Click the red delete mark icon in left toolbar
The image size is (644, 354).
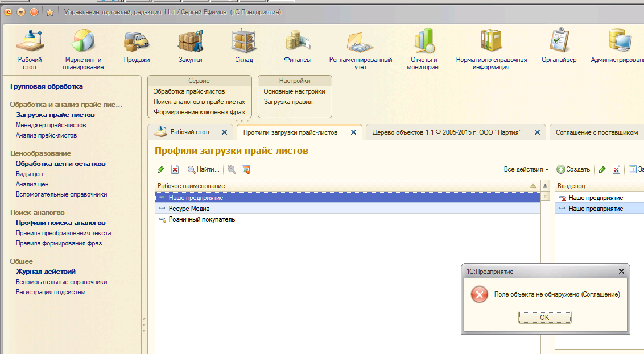pos(175,169)
